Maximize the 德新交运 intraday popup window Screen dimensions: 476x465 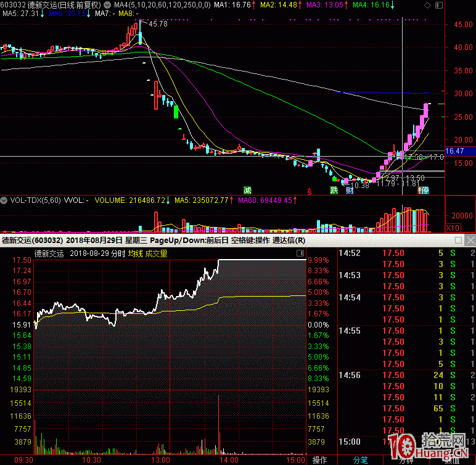pos(458,241)
